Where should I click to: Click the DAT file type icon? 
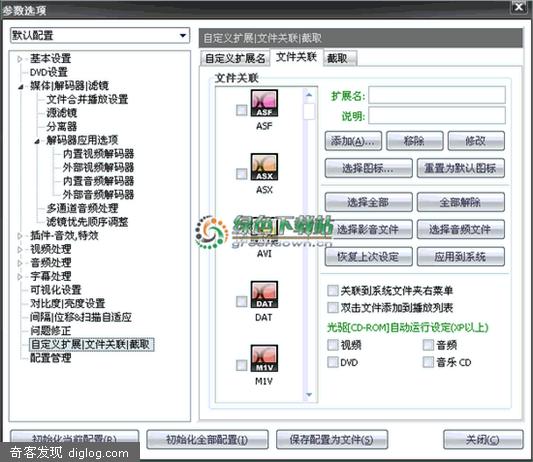click(x=264, y=294)
